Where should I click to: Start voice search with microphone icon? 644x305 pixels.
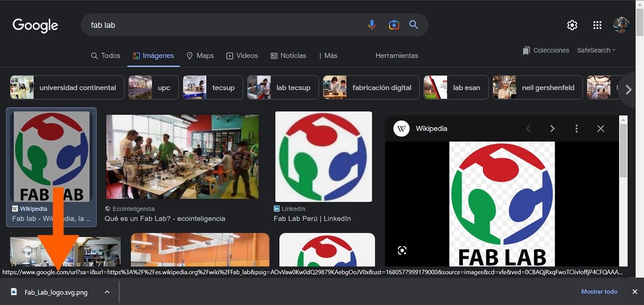click(372, 25)
